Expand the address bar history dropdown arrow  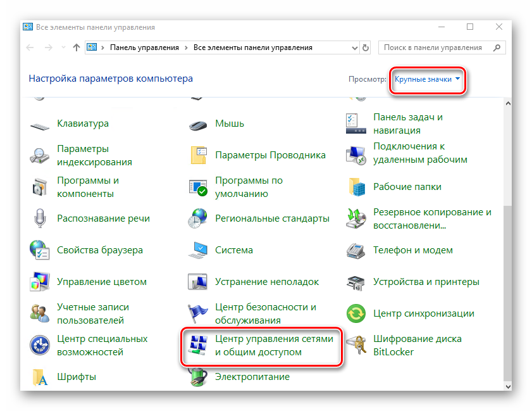pyautogui.click(x=354, y=48)
